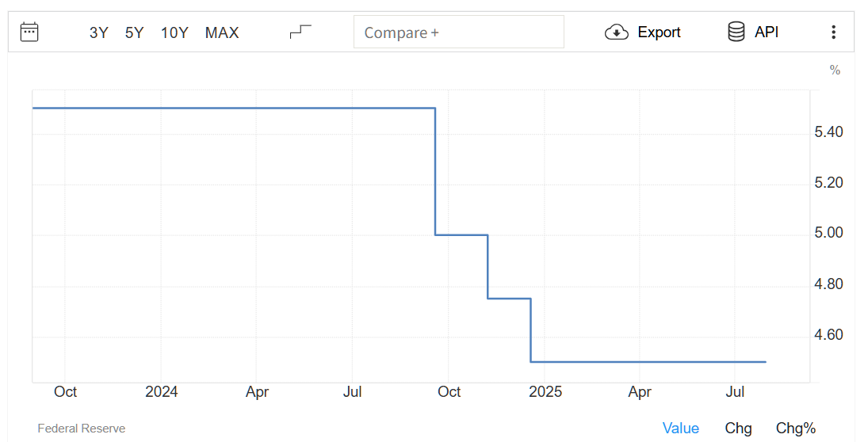Switch to the Chg% view

(x=796, y=429)
